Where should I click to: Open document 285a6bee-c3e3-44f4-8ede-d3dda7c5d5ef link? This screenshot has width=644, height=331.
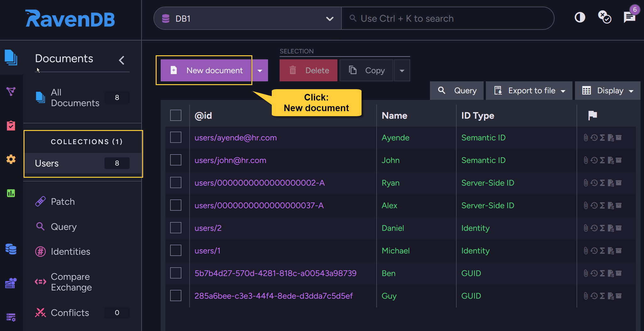pos(274,296)
